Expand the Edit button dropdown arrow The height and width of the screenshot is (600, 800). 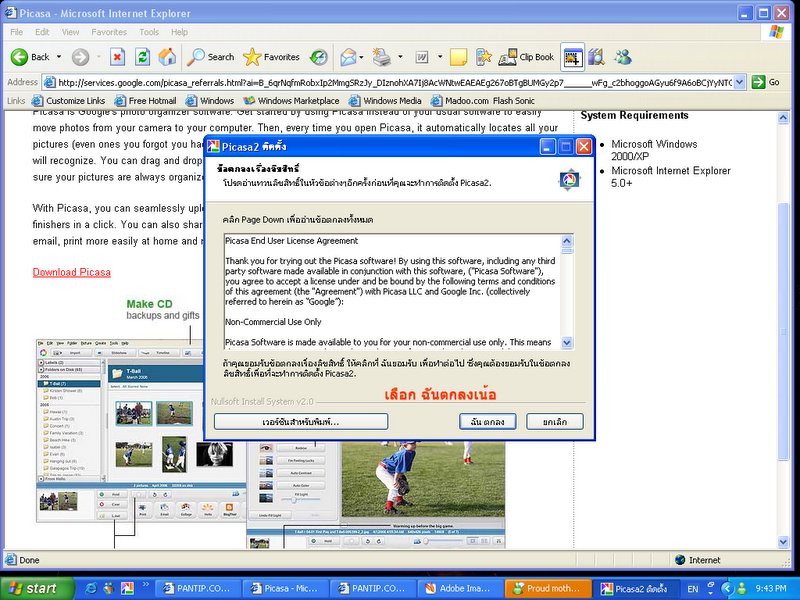pos(440,57)
